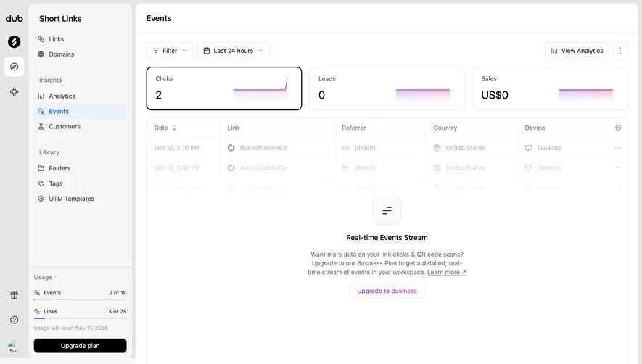Open table column settings gear

click(x=618, y=128)
